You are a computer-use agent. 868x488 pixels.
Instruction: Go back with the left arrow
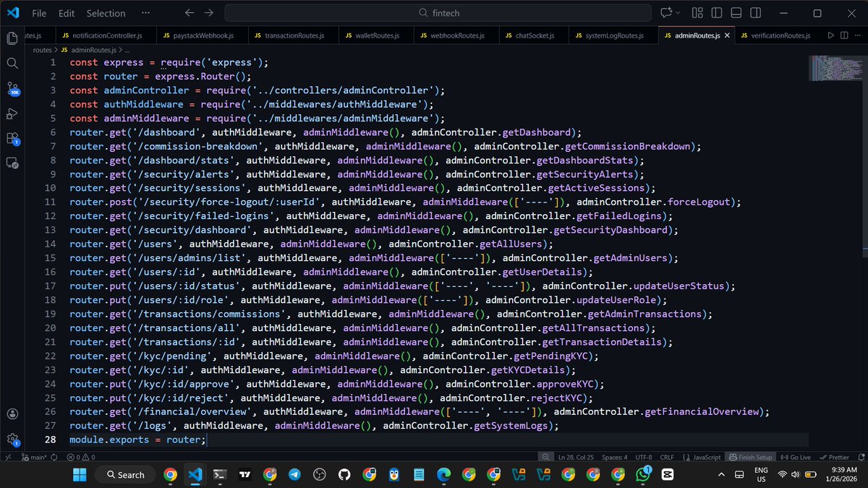190,13
